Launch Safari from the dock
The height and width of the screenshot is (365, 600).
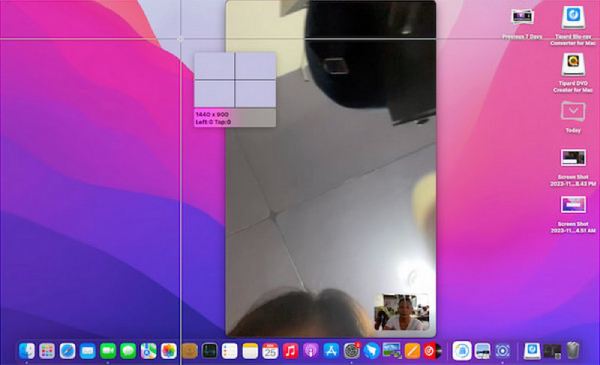67,351
